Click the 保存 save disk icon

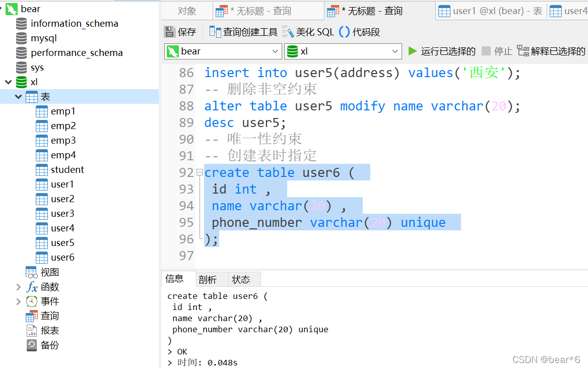click(x=170, y=32)
